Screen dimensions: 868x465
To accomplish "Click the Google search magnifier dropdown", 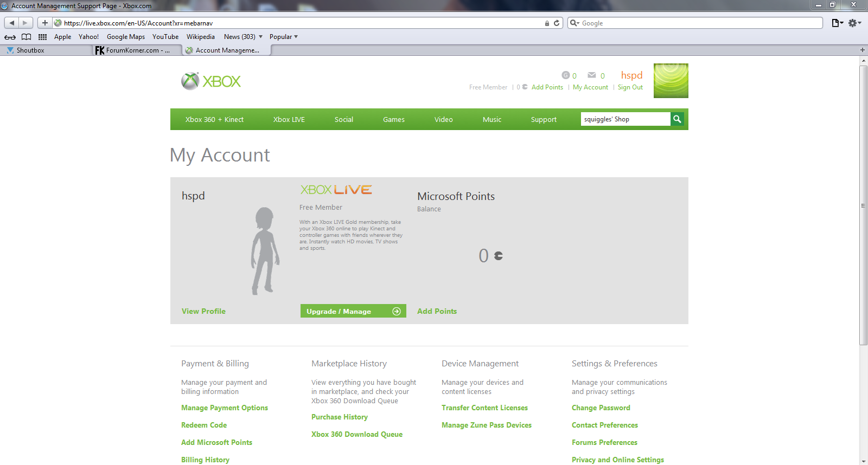I will click(x=575, y=23).
